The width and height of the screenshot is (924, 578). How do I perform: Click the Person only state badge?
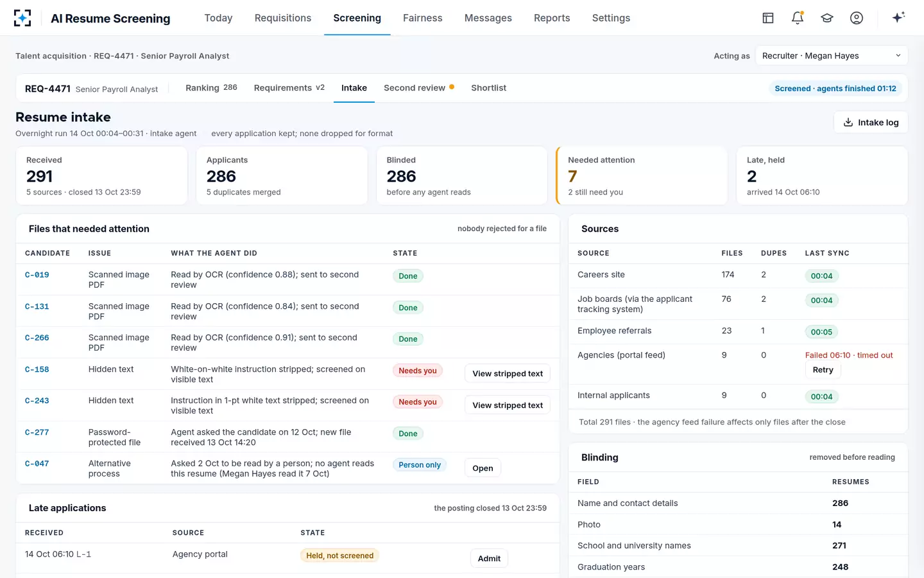(420, 465)
